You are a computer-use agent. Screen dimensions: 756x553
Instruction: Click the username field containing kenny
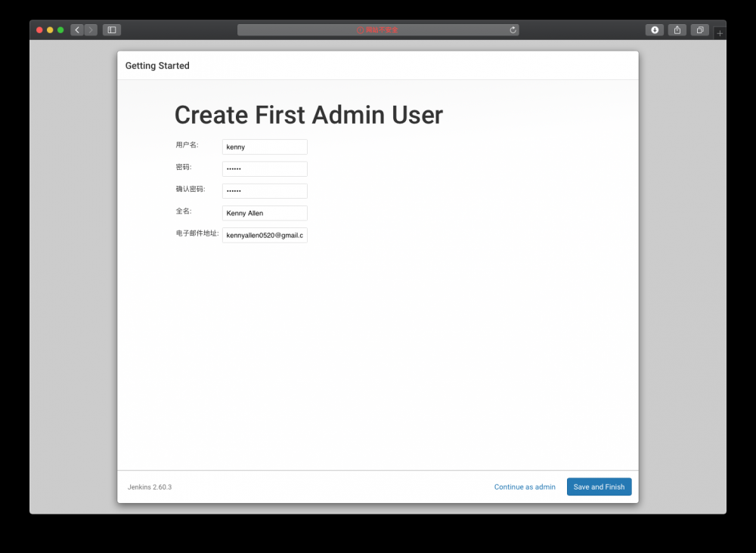[x=265, y=147]
